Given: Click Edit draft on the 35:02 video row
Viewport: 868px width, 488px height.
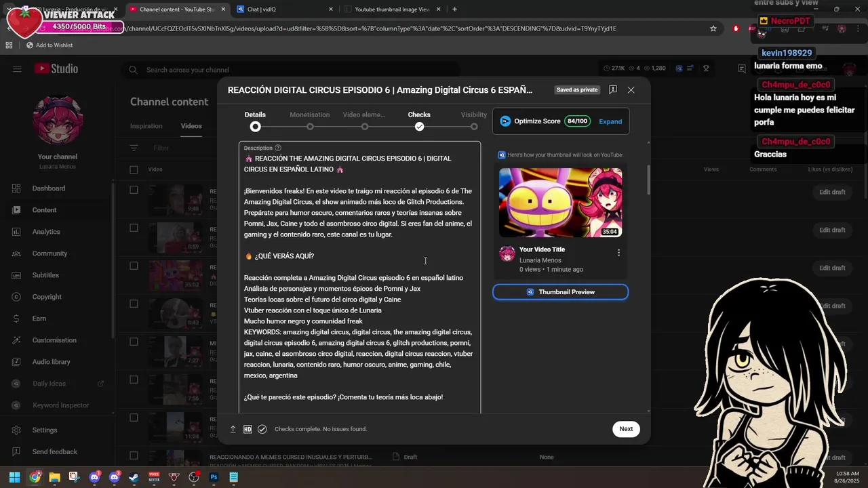Looking at the screenshot, I should click(832, 268).
